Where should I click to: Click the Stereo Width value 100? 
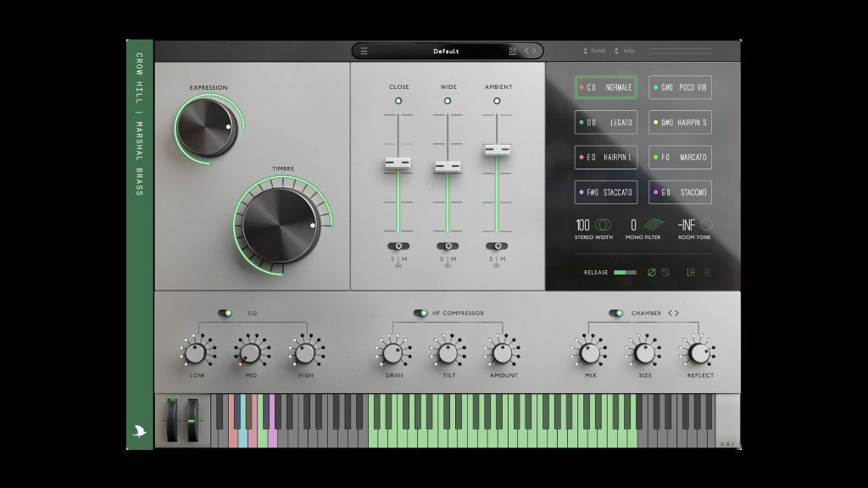tap(582, 225)
